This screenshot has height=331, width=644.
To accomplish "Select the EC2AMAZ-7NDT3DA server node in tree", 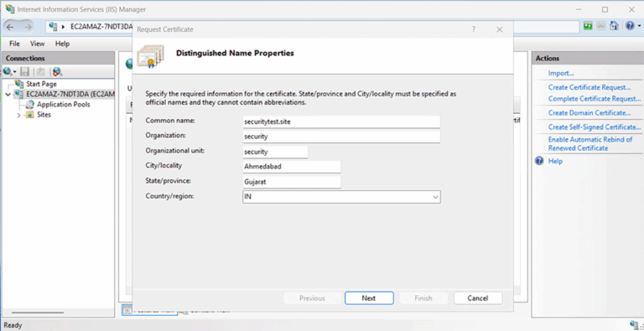I will (70, 94).
